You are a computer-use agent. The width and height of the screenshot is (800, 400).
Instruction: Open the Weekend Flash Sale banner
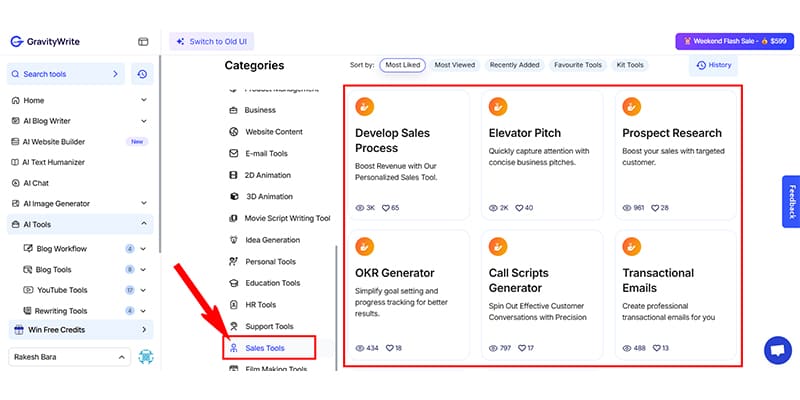coord(735,41)
